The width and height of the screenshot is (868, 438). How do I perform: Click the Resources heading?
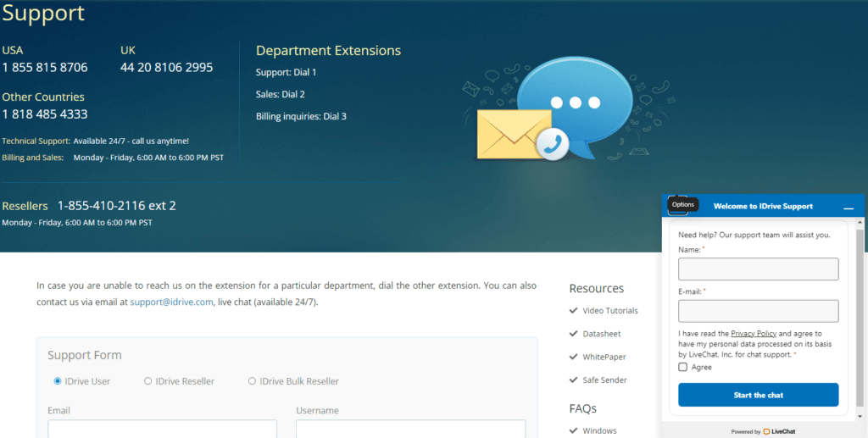click(x=596, y=289)
